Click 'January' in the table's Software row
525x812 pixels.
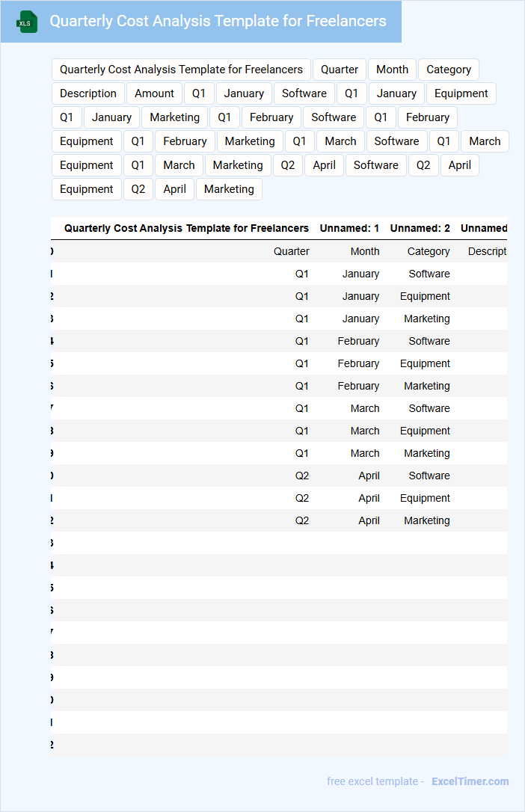[361, 274]
